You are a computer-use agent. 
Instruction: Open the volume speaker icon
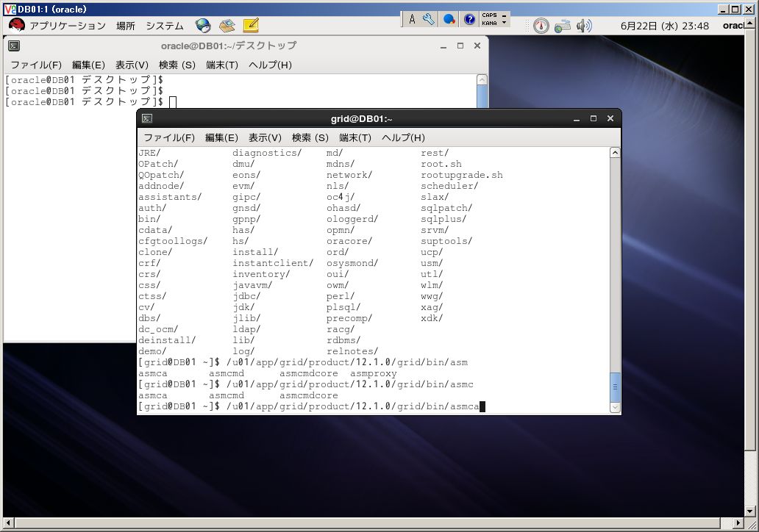coord(584,26)
